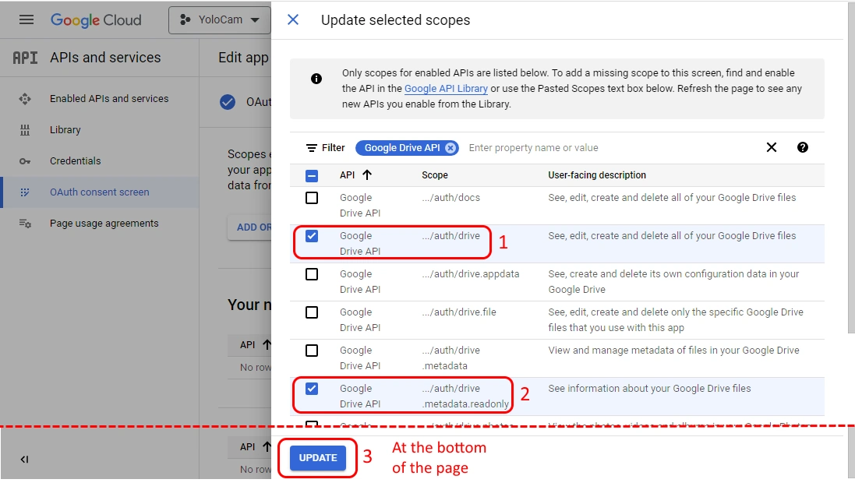Open Enabled APIs and services
The width and height of the screenshot is (855, 504).
109,99
